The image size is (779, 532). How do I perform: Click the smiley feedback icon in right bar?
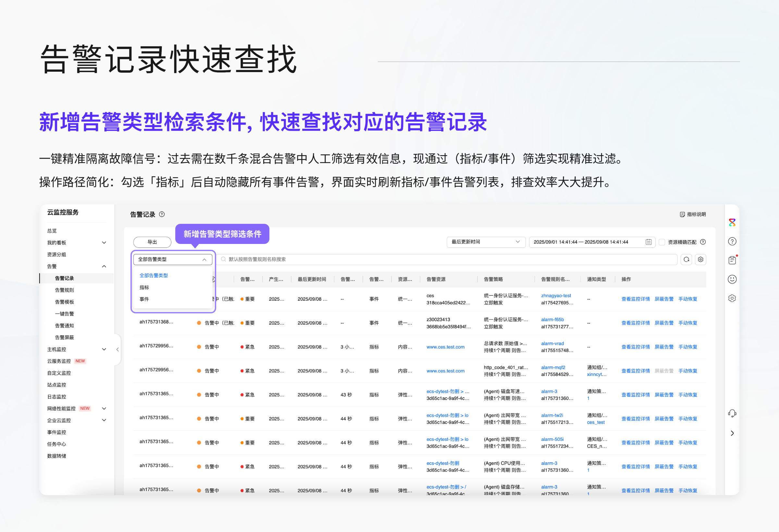tap(732, 279)
